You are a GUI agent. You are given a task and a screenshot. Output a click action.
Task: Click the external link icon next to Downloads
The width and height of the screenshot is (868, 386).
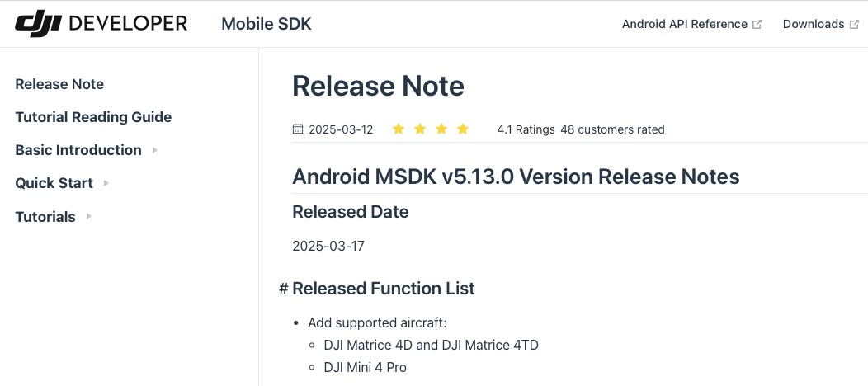(x=854, y=25)
